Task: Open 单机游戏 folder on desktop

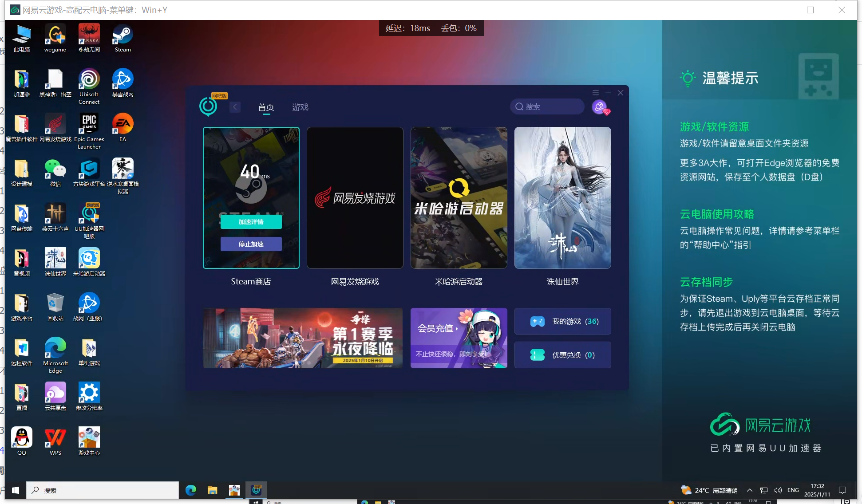Action: (89, 352)
